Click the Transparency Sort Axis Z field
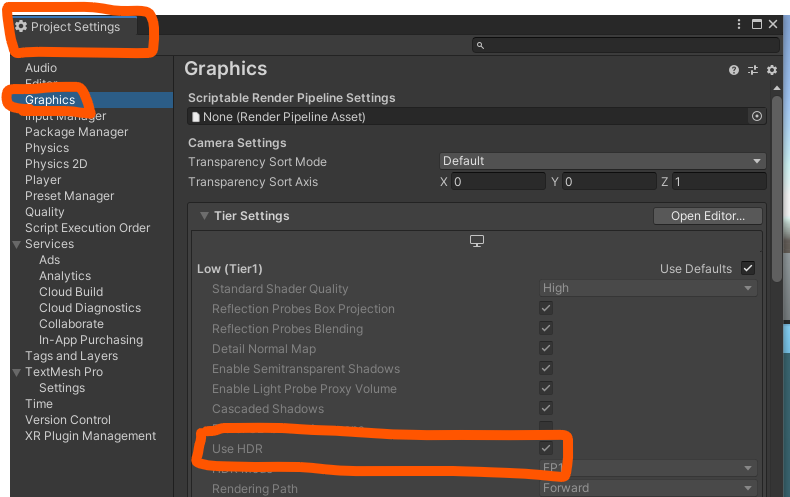 [718, 182]
